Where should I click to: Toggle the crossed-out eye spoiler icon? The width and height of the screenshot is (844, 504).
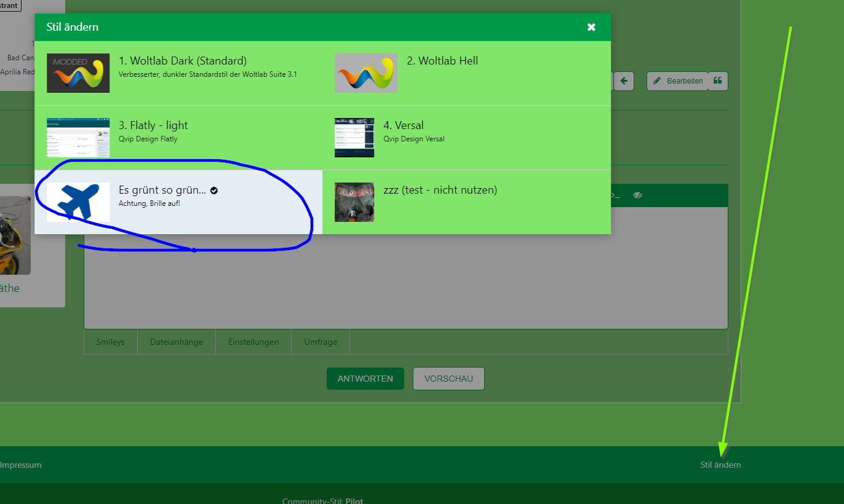coord(637,195)
